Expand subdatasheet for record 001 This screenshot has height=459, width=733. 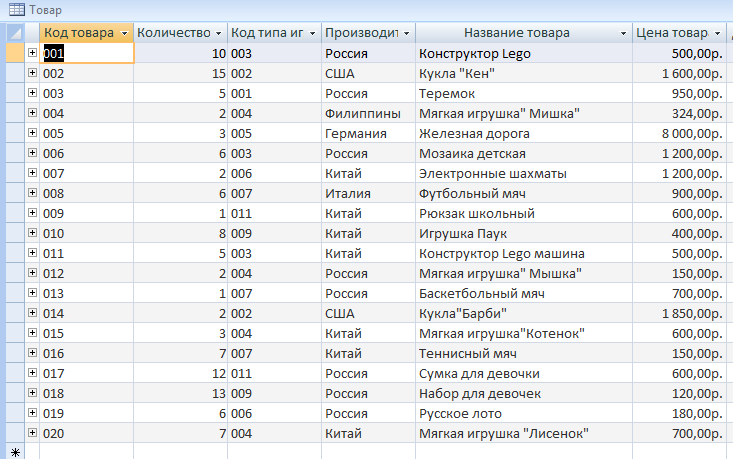click(32, 52)
